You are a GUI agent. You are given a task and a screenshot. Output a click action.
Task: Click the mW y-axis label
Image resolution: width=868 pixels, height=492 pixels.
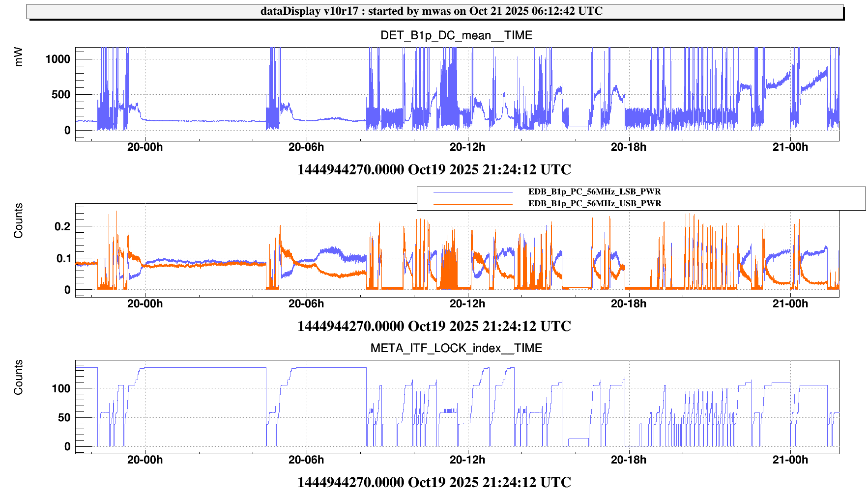coord(19,57)
